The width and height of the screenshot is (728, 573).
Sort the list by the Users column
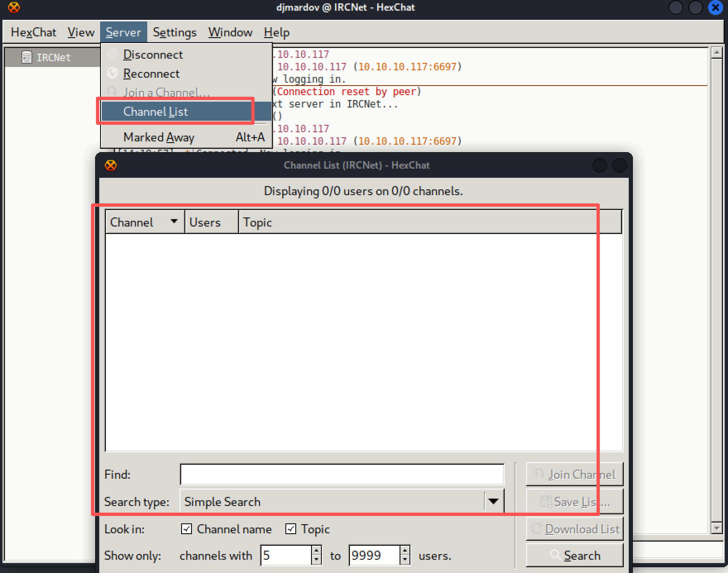(211, 222)
